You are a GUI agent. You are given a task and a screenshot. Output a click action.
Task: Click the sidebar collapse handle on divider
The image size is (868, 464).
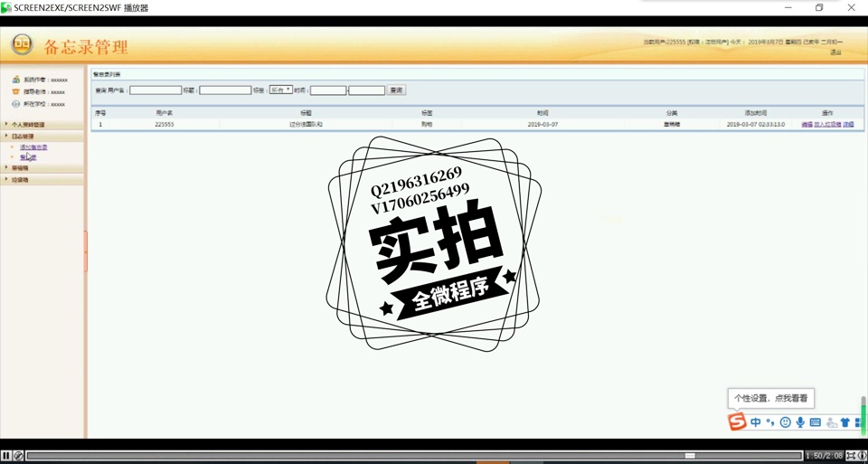click(86, 251)
